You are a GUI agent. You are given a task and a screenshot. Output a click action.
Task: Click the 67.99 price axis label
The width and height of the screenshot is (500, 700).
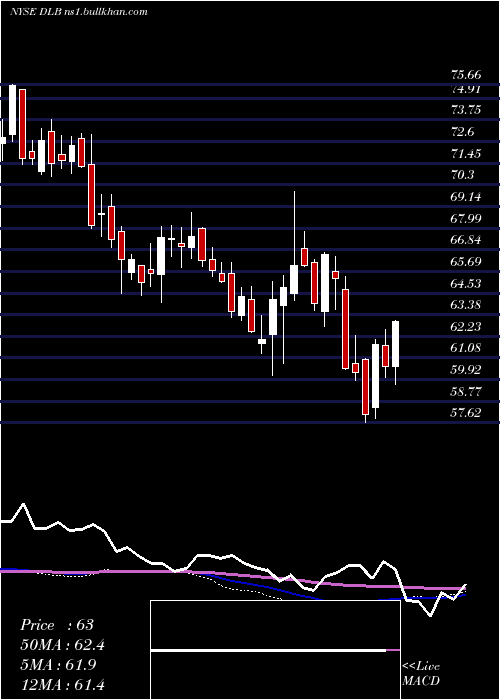pos(466,218)
